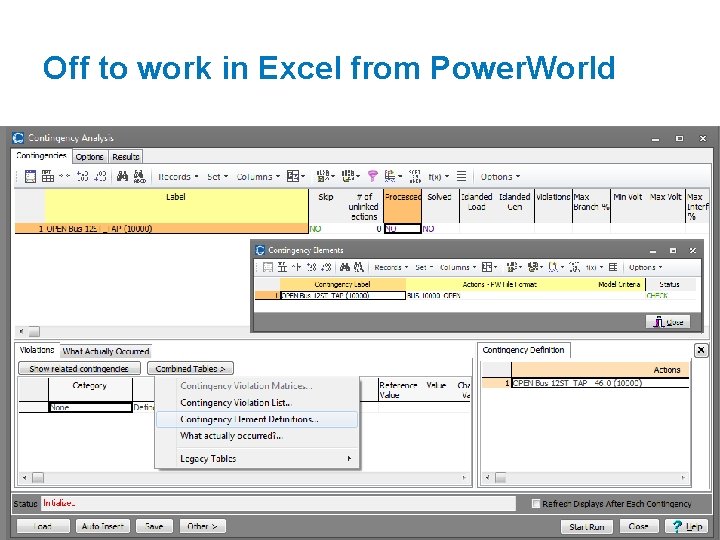Click the Other button at bottom
This screenshot has width=720, height=540.
(202, 526)
